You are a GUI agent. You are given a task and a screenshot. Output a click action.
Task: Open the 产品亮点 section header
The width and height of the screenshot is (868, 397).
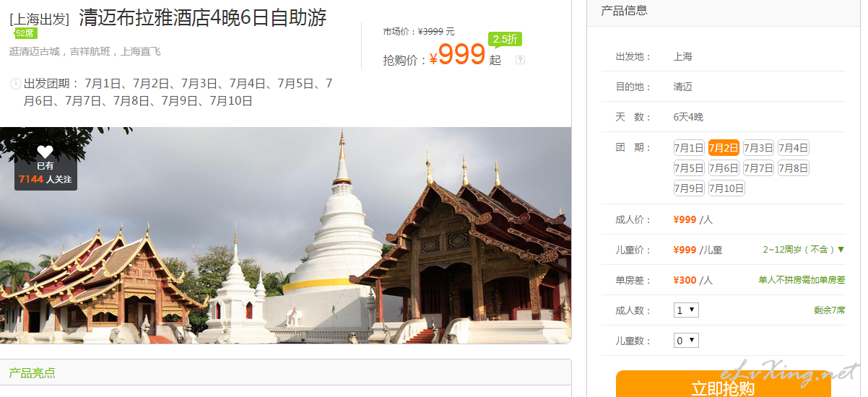[x=32, y=373]
